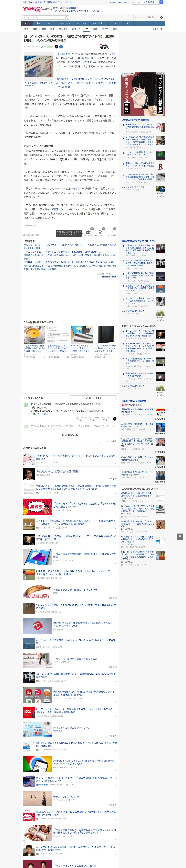Open ranking item 楽天ペイ最大20%還元
The image size is (186, 868).
[140, 164]
